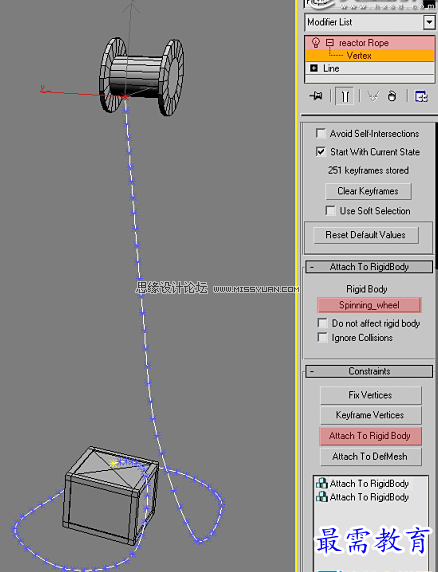
Task: Uncheck Start With Current State
Action: [x=321, y=151]
